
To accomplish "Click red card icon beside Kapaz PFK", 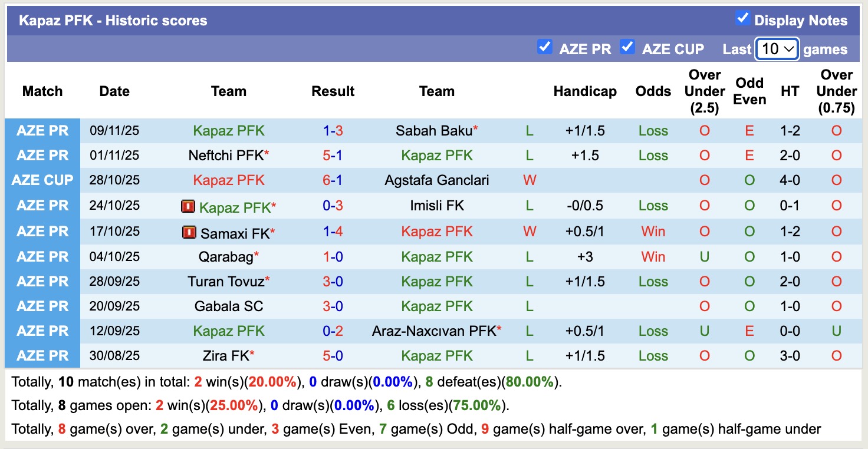I will tap(188, 206).
